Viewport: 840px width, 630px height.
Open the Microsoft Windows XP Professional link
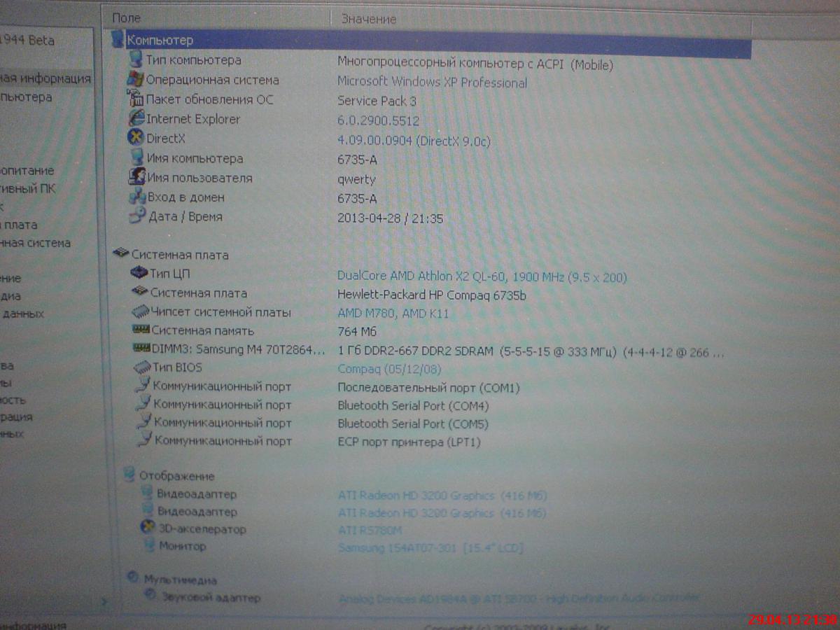(432, 83)
